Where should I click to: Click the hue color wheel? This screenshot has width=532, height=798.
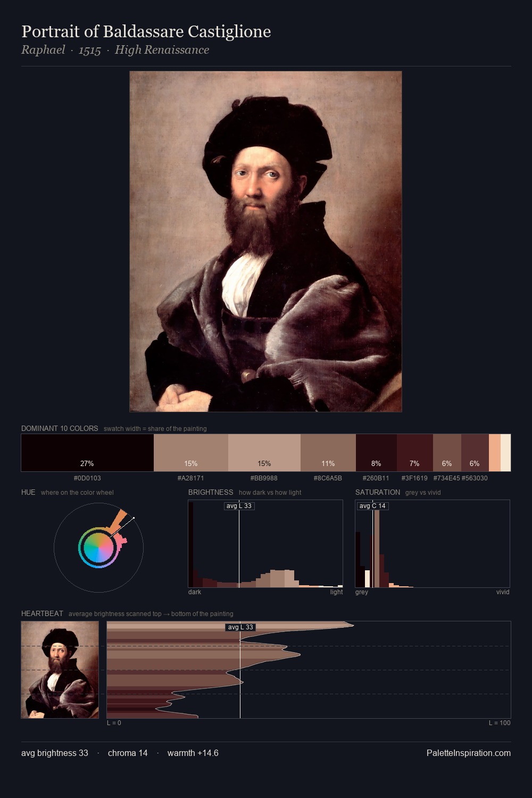[x=98, y=547]
